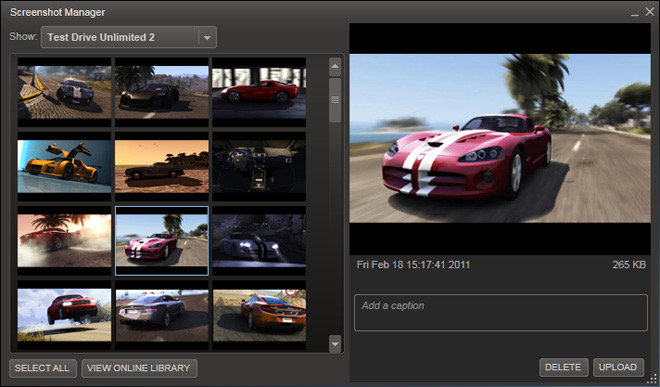Click scrollbar up arrow in thumbnail list
Image resolution: width=660 pixels, height=387 pixels.
tap(335, 67)
